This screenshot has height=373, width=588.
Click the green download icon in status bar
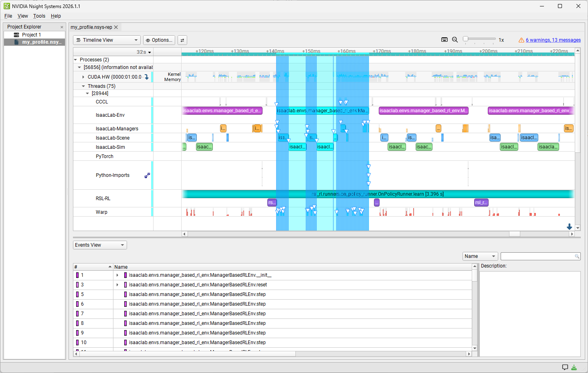(x=574, y=367)
